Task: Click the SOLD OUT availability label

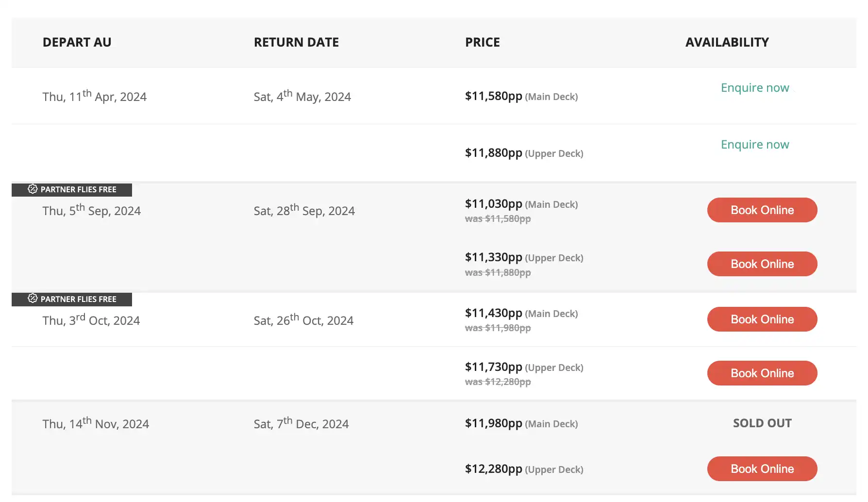Action: tap(762, 423)
